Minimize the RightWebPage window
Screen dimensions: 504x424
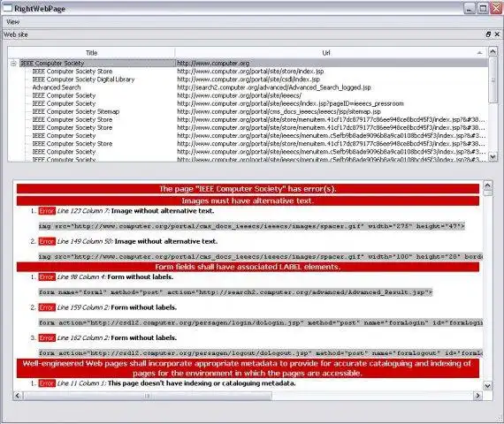click(470, 8)
